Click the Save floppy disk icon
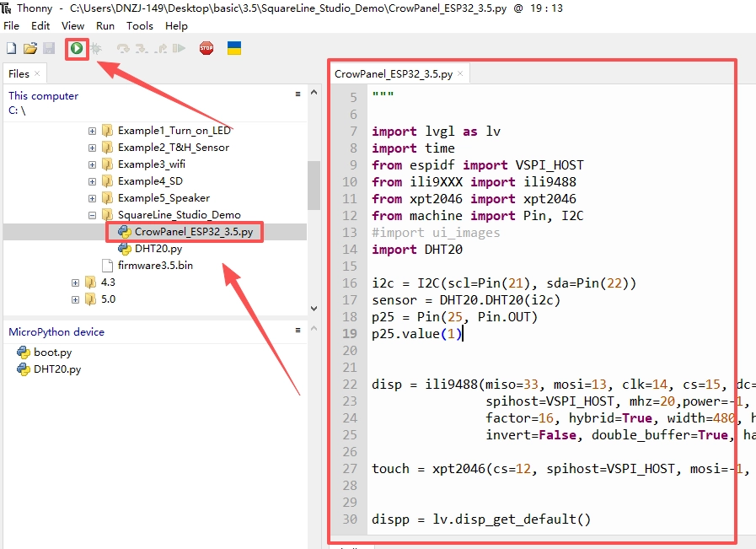This screenshot has height=549, width=756. [x=49, y=48]
